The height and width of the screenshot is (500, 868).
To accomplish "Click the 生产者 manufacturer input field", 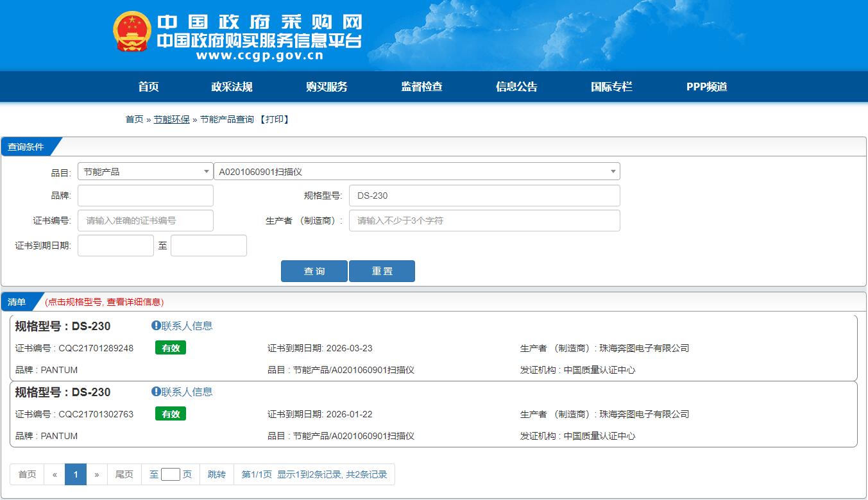I will [x=484, y=221].
